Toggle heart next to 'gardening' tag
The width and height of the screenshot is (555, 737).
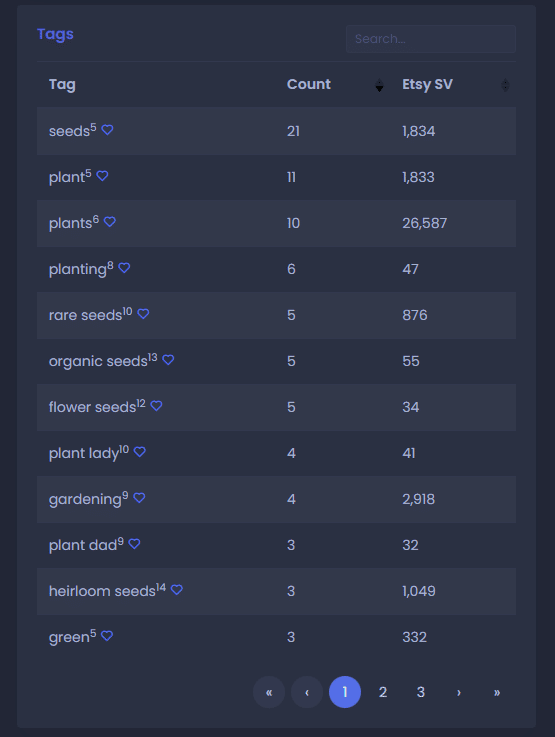[x=139, y=497]
